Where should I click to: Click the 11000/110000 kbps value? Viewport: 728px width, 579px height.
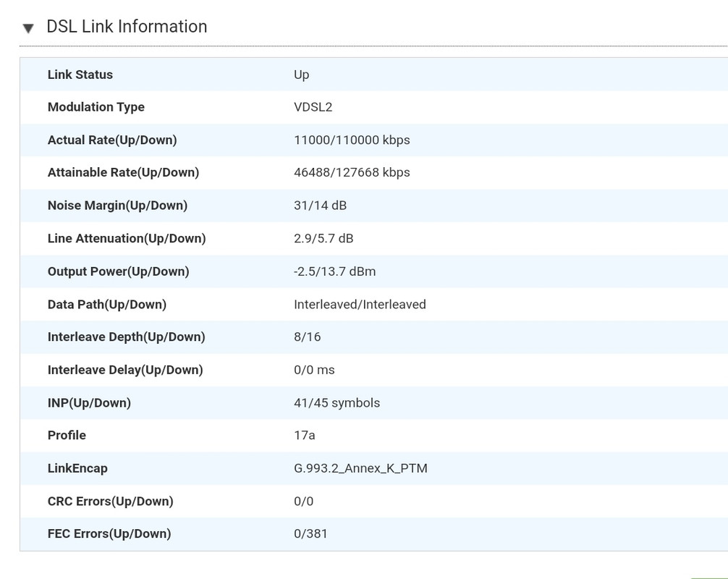tap(352, 140)
